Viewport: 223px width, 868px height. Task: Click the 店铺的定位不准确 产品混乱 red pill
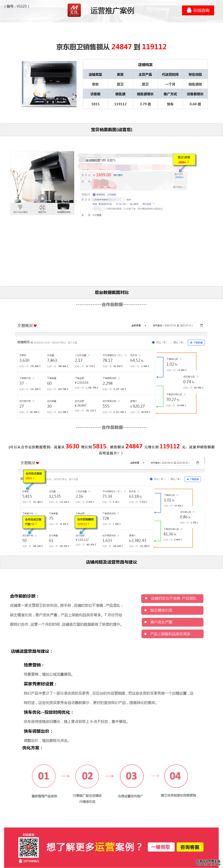point(172,598)
